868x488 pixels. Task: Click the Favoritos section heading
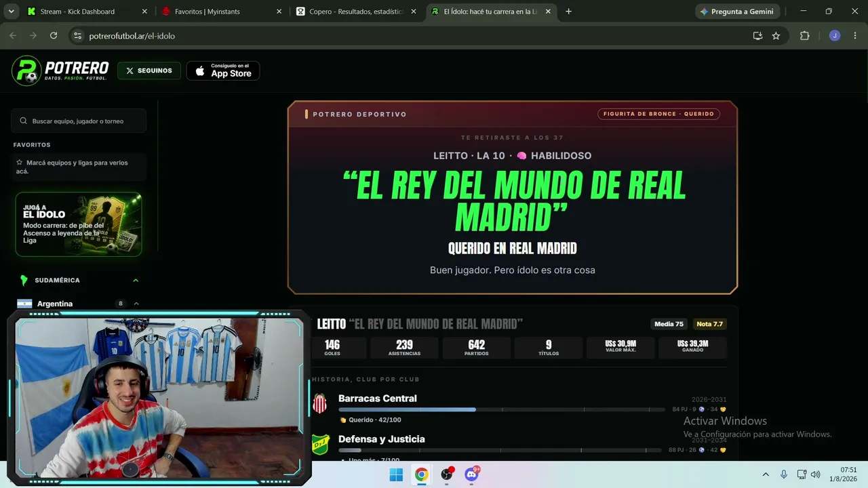pyautogui.click(x=32, y=145)
